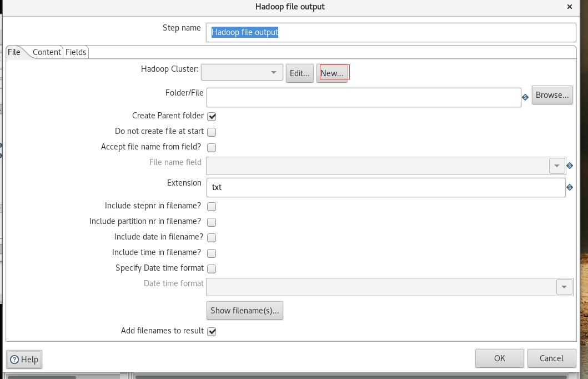
Task: Cancel the Hadoop file output dialog
Action: click(551, 358)
